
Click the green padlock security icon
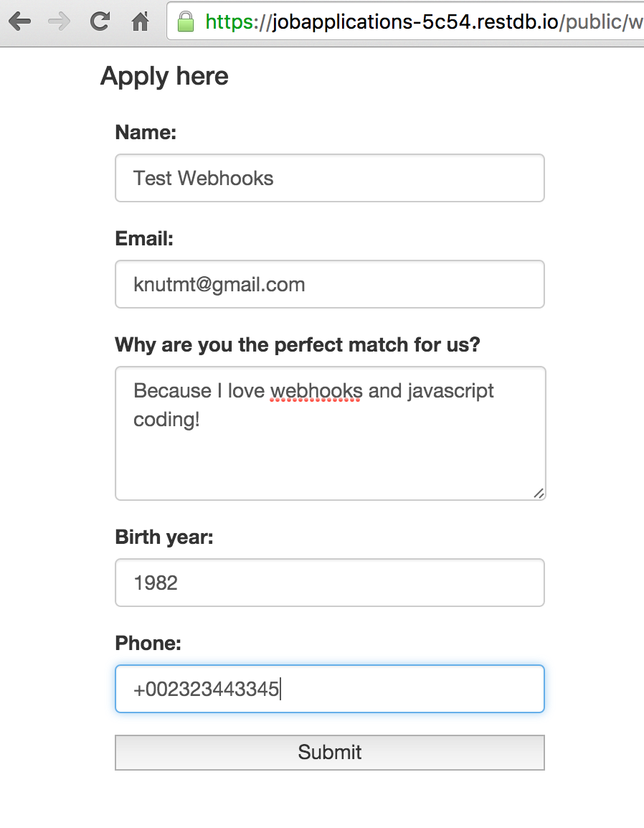[x=185, y=22]
